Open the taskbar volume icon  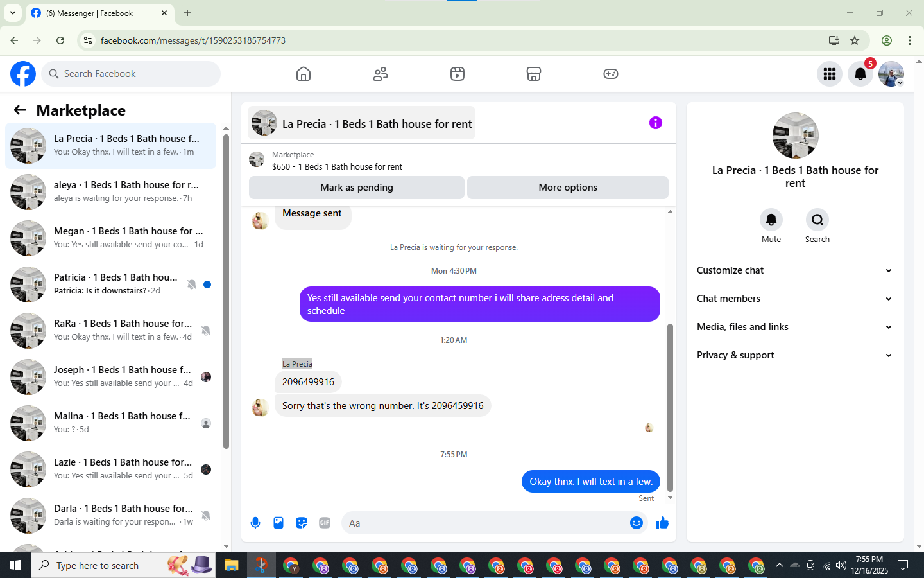coord(841,565)
